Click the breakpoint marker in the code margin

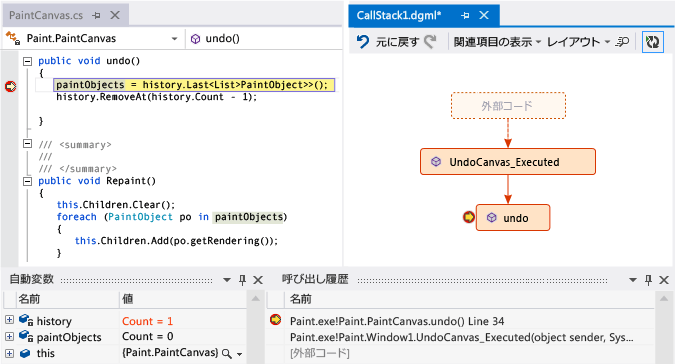(10, 86)
